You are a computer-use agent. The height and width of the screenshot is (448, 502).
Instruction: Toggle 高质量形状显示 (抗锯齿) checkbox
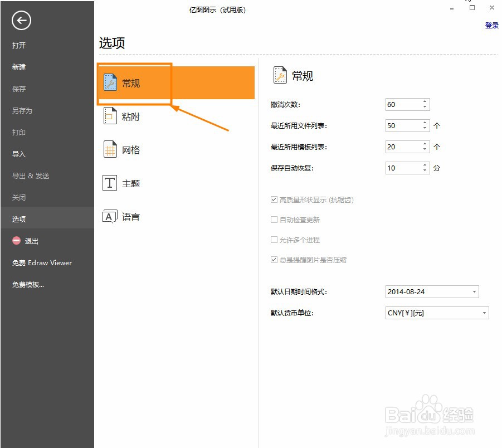(274, 199)
